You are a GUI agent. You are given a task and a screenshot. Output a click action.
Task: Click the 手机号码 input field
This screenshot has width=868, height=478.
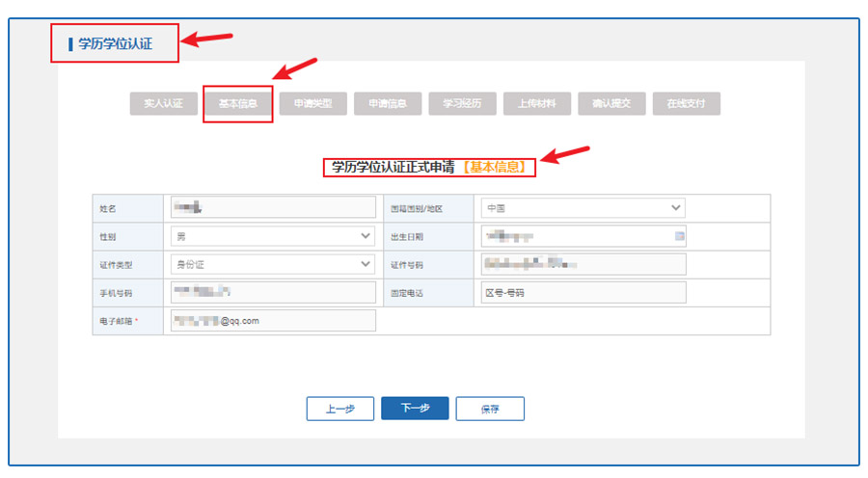(273, 292)
